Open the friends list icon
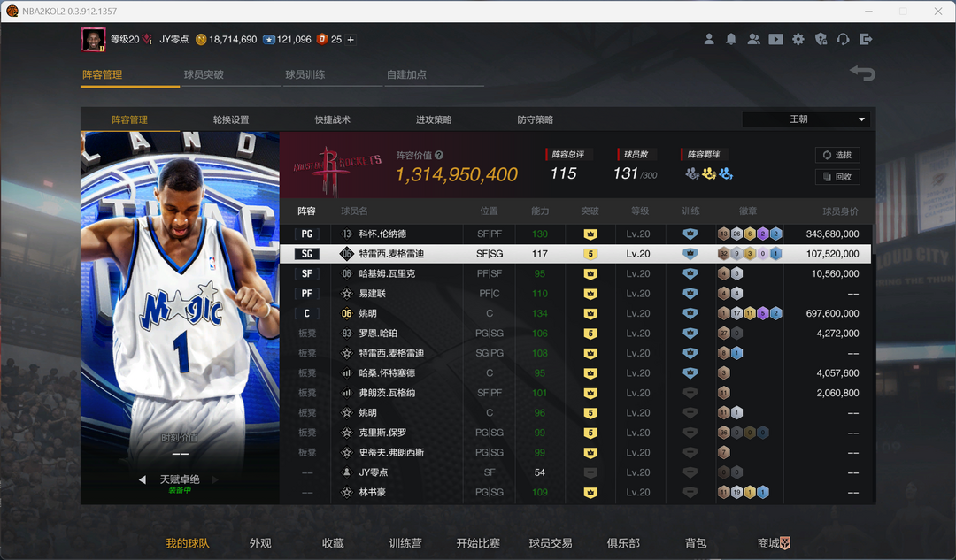The image size is (956, 560). [753, 39]
